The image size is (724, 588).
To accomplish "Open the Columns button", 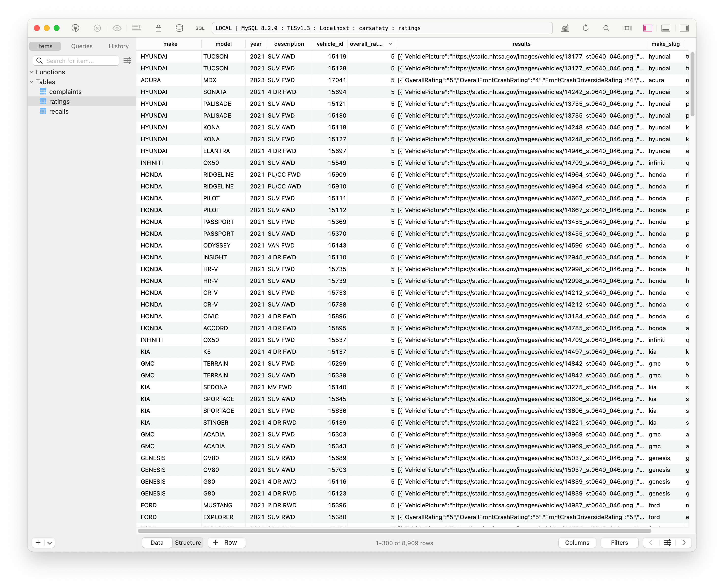I will (577, 543).
